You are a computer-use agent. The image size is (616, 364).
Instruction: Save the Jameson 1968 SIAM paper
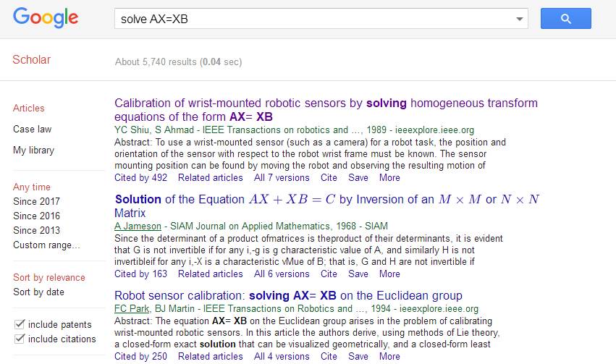[x=358, y=274]
